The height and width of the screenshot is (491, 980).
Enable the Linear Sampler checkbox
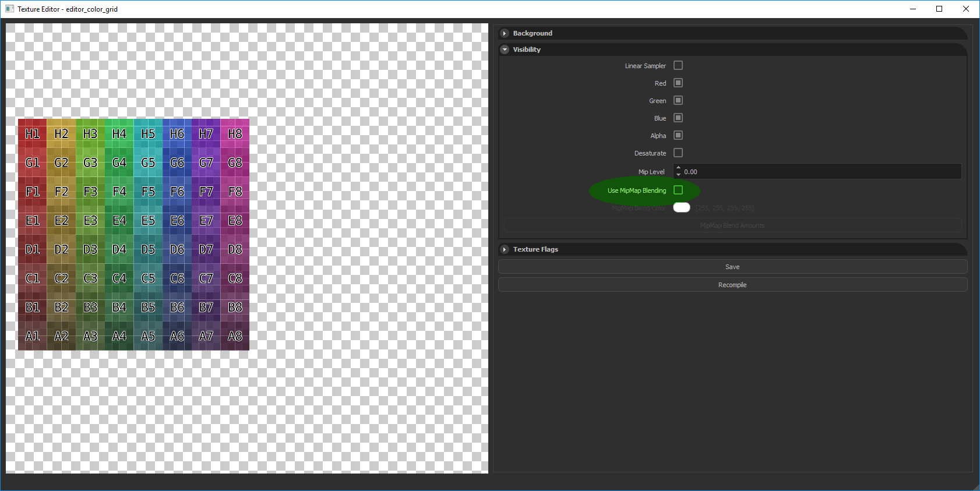[678, 66]
